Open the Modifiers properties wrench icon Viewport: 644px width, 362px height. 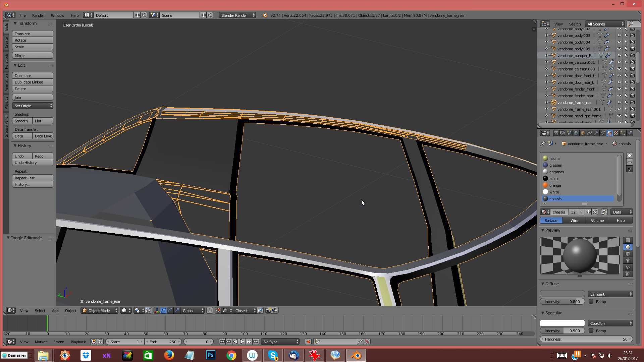pyautogui.click(x=596, y=133)
